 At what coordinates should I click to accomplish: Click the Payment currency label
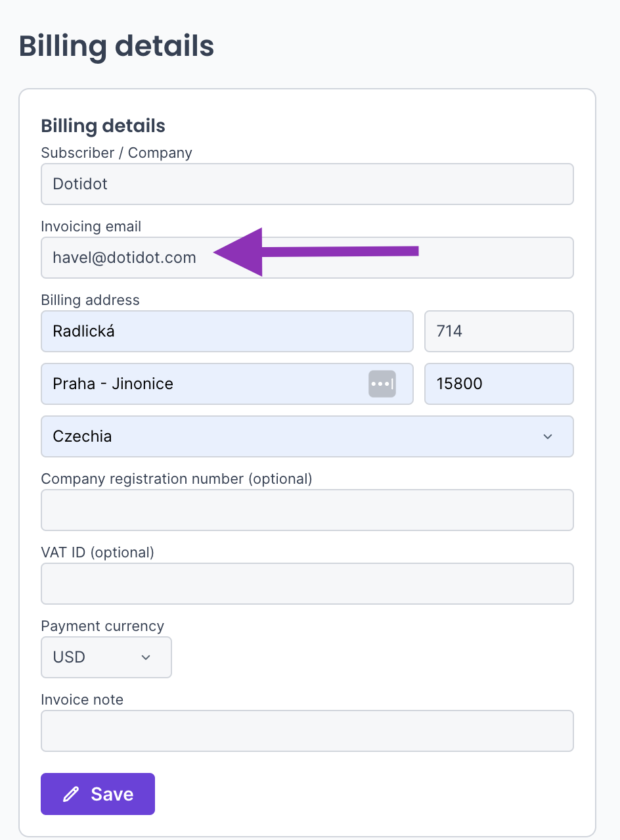(102, 626)
